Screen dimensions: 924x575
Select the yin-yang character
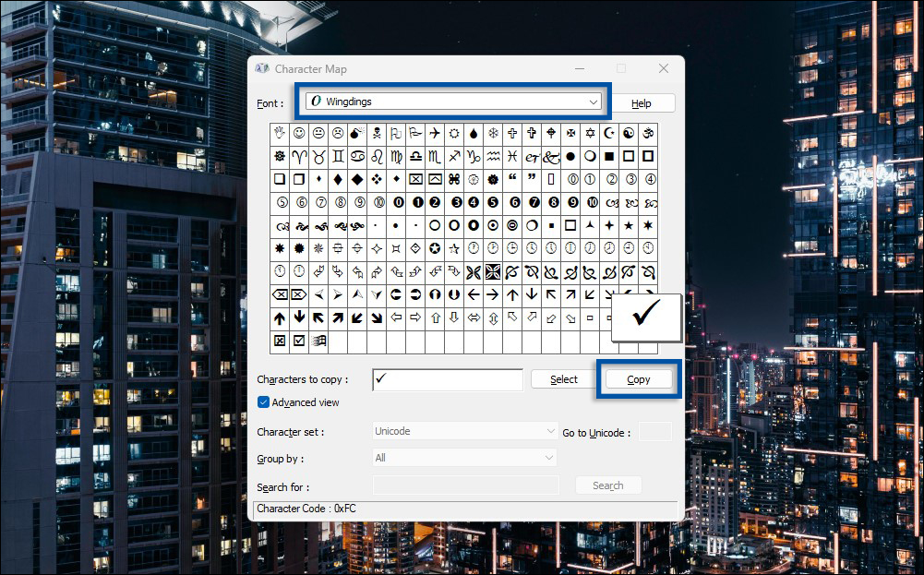[x=629, y=134]
